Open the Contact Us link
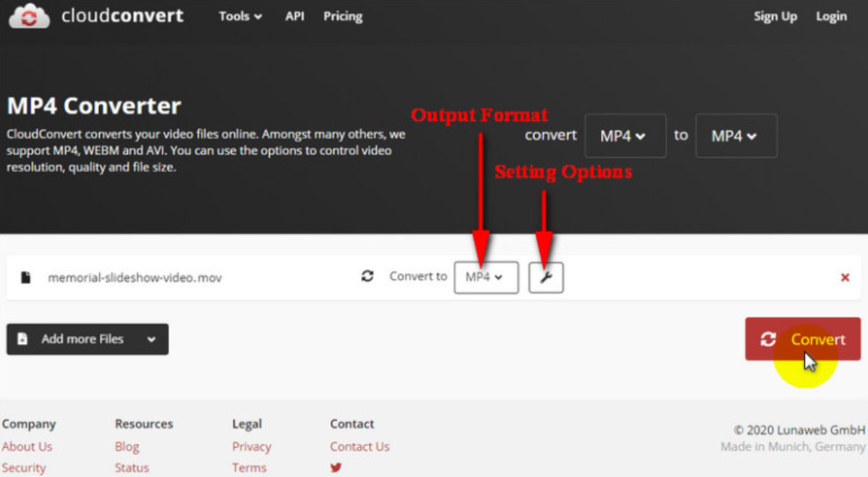Viewport: 868px width, 477px height. tap(359, 447)
